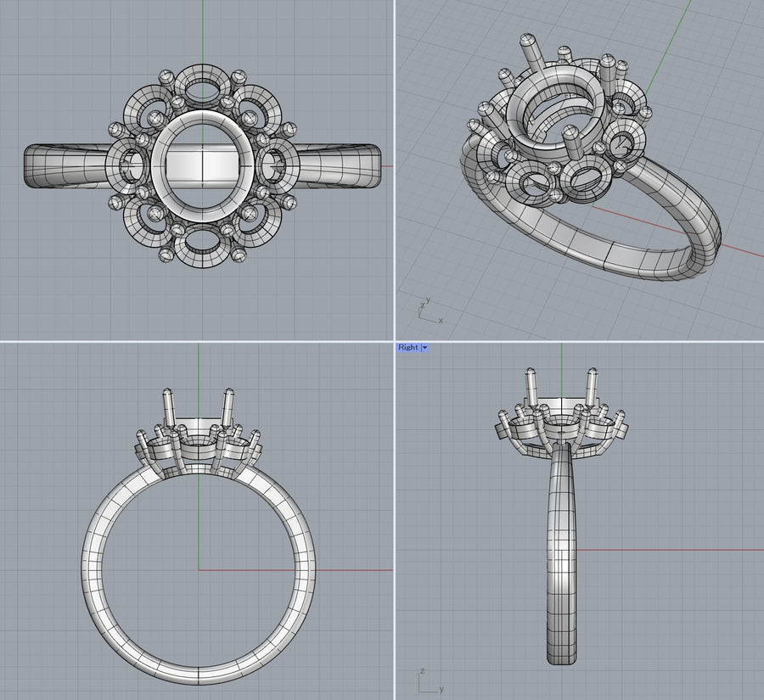Click the Right viewport title label

[408, 348]
